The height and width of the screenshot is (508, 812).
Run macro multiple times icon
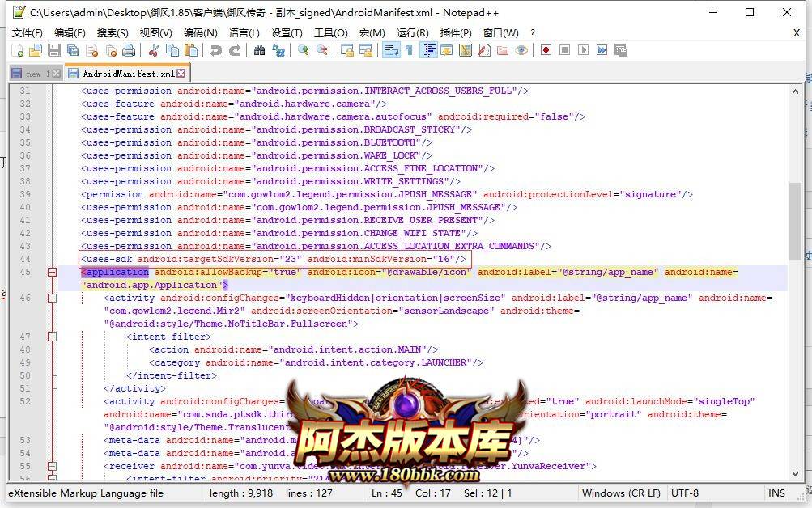pos(602,50)
